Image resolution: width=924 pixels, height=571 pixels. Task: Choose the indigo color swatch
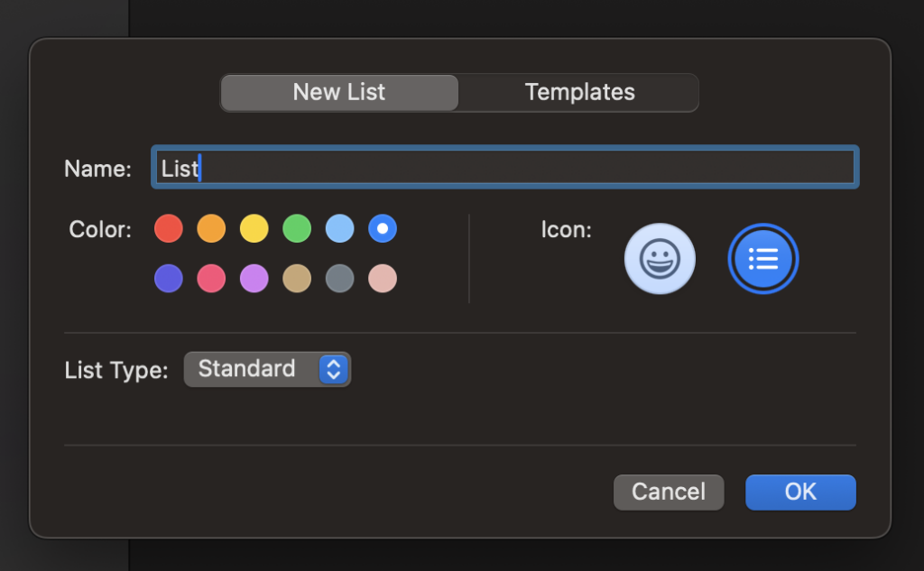[169, 278]
